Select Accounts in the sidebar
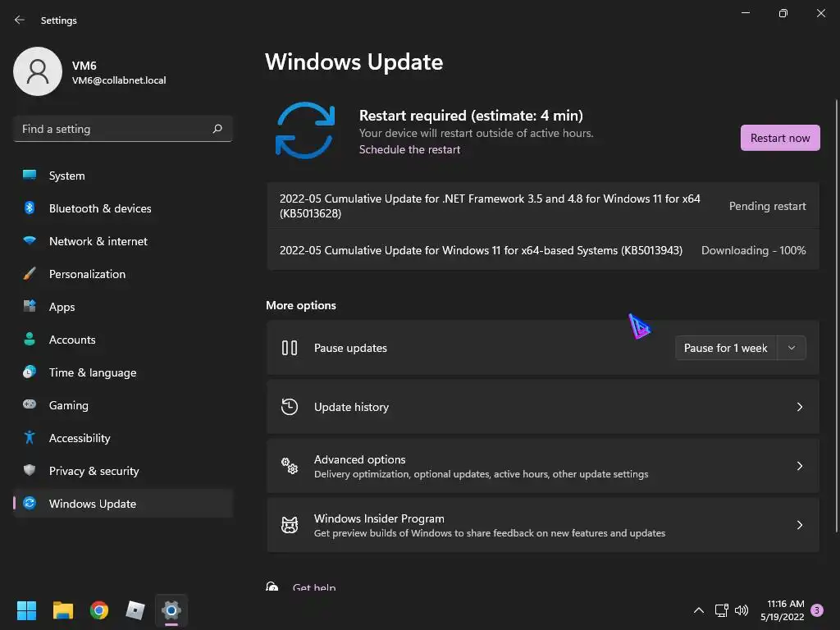 [123, 339]
